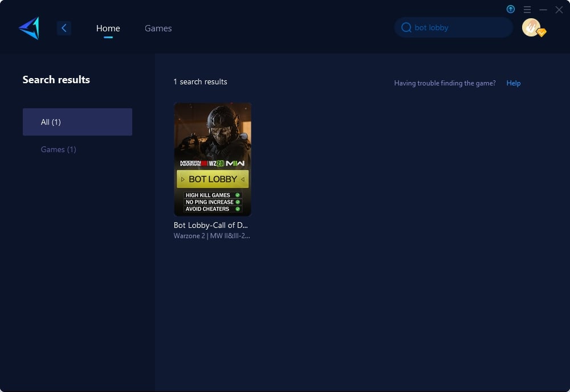Minimize the window
Screen dimensions: 570x392
coord(543,10)
